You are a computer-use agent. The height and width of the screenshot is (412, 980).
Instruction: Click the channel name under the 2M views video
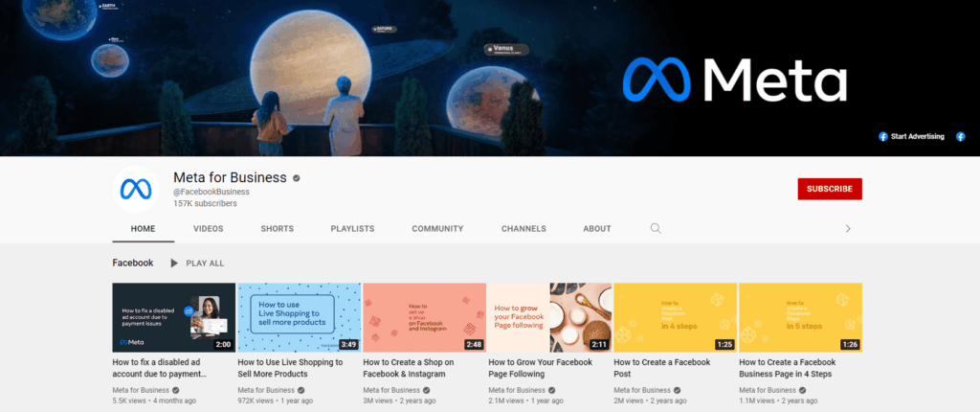click(x=642, y=390)
